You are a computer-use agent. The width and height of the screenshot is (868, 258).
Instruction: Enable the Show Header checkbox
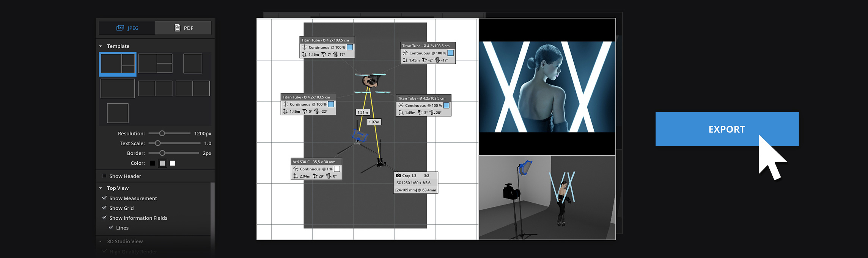pyautogui.click(x=104, y=176)
